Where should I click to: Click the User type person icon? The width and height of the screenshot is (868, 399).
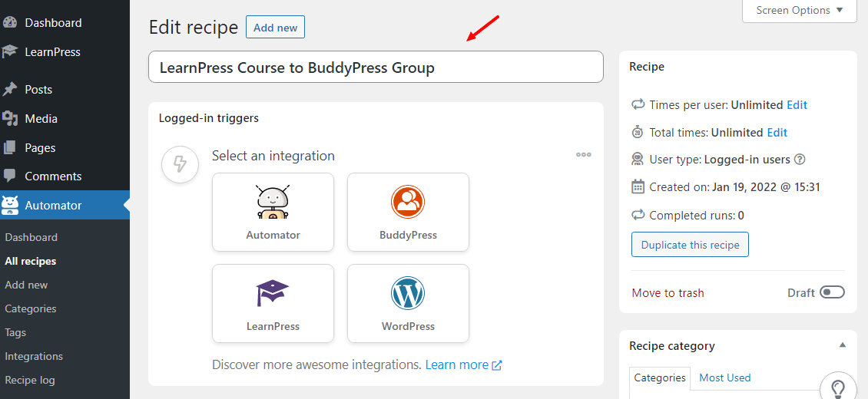638,159
